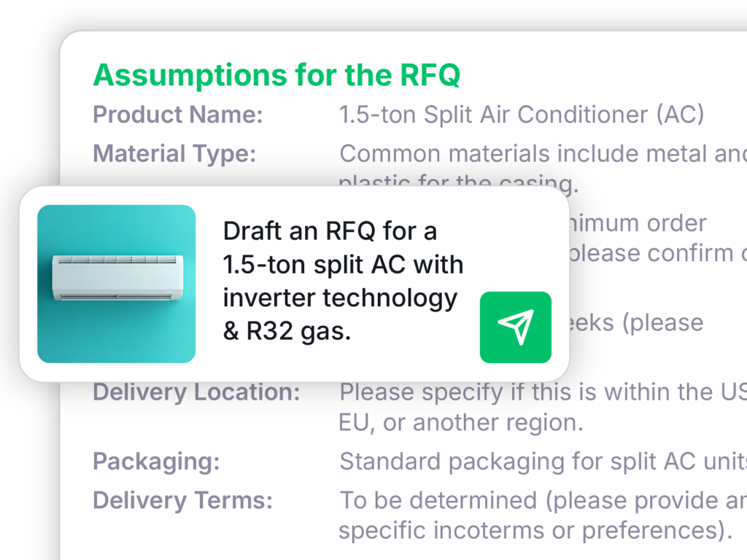Click the 'plastic for the casing.' text line
This screenshot has height=560, width=747.
click(x=458, y=182)
